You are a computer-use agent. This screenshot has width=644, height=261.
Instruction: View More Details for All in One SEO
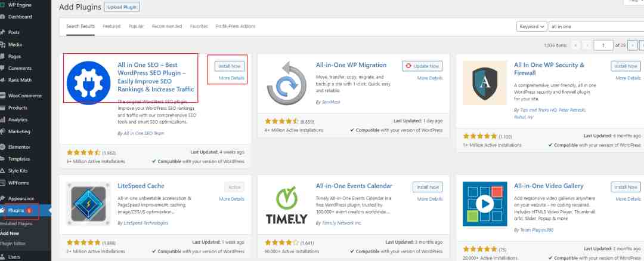click(231, 78)
